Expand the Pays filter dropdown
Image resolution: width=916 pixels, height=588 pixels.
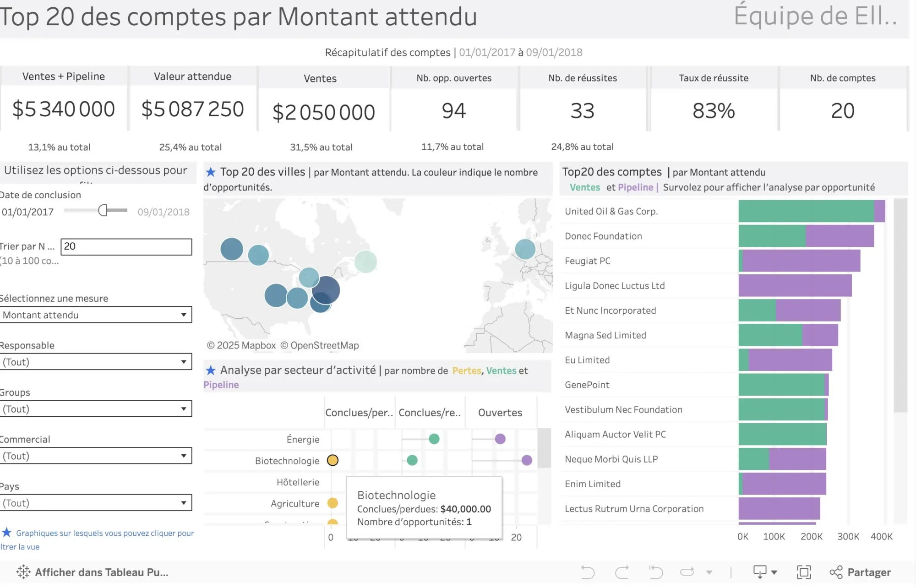point(96,503)
